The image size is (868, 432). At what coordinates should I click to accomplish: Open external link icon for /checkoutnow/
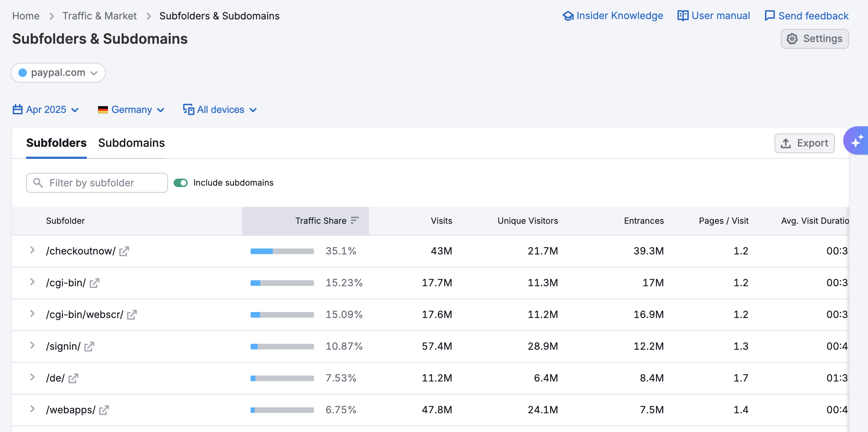click(124, 251)
